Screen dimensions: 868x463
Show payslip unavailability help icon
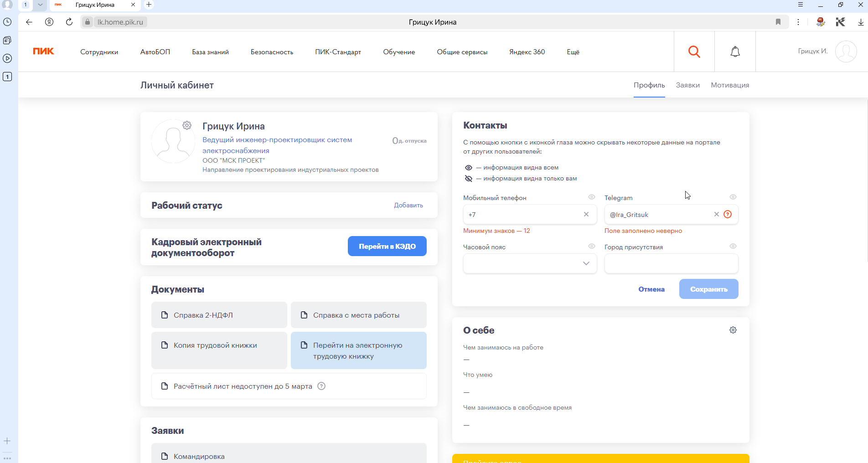click(x=321, y=386)
